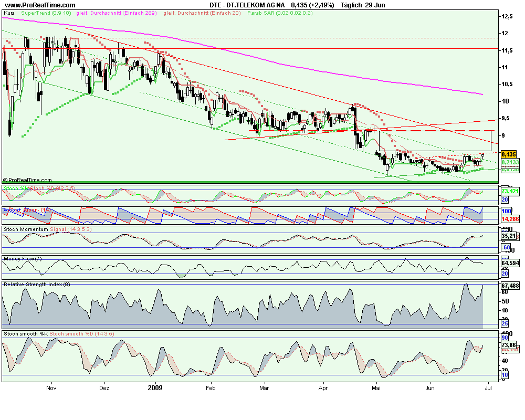This screenshot has height=420, width=525.
Task: Click the 12,5 price axis label
Action: pyautogui.click(x=507, y=16)
